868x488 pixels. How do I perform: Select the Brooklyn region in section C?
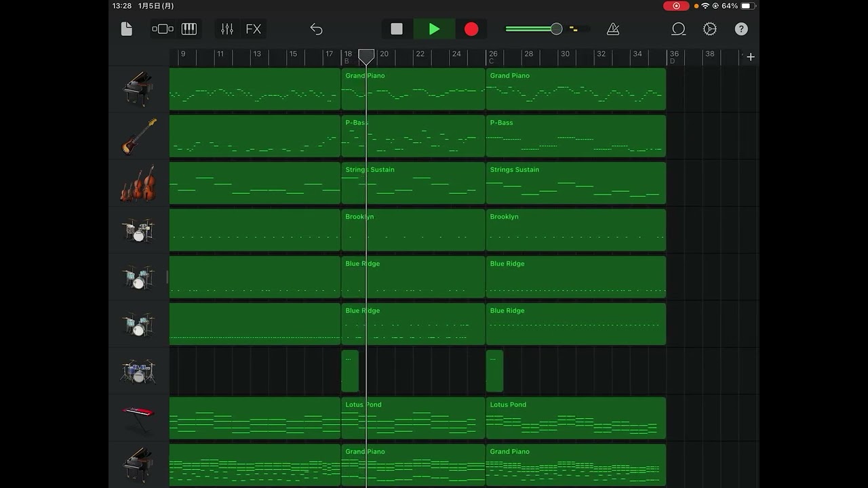(x=576, y=230)
